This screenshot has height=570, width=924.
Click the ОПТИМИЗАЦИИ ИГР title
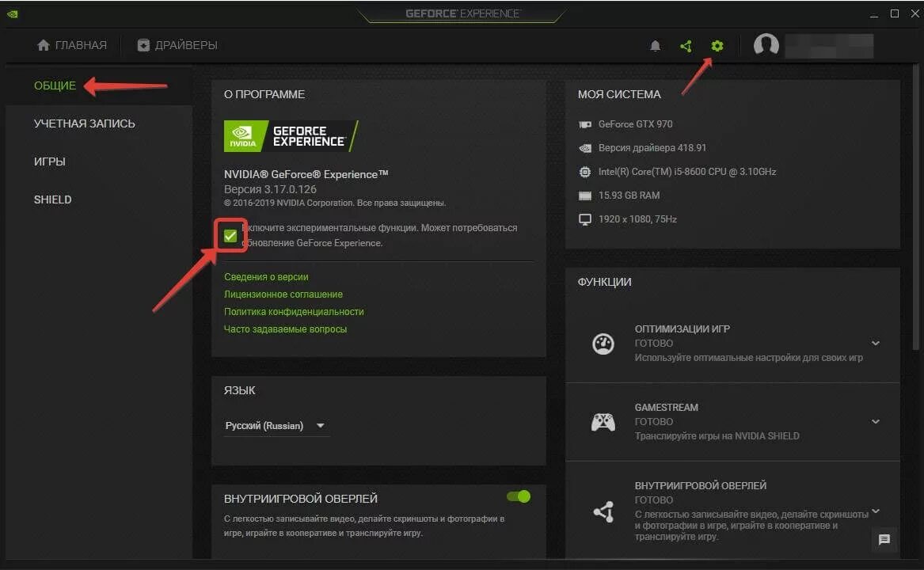click(x=682, y=329)
